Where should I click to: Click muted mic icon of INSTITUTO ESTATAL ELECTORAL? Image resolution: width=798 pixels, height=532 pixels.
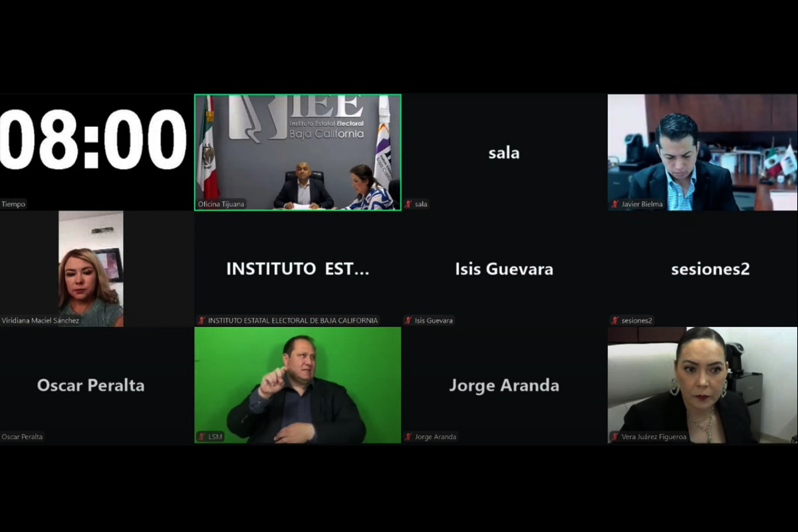(x=201, y=321)
